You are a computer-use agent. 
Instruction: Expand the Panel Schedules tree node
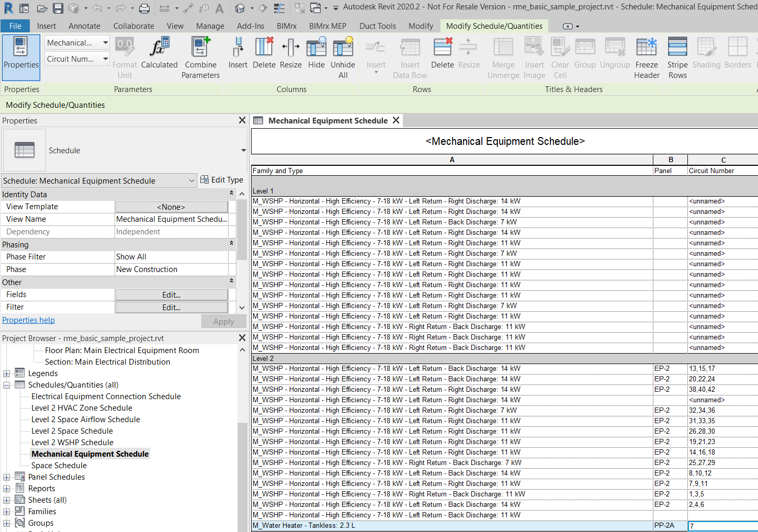(x=6, y=477)
